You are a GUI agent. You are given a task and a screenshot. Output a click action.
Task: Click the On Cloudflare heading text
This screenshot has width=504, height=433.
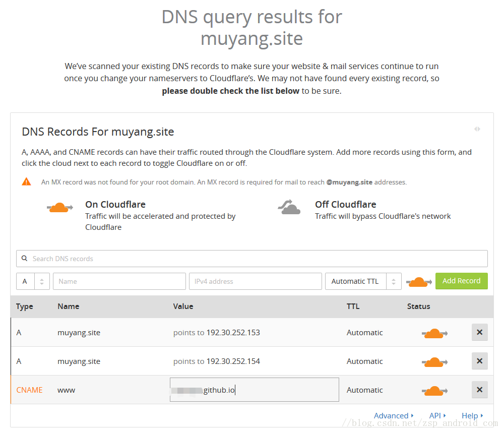(x=115, y=205)
